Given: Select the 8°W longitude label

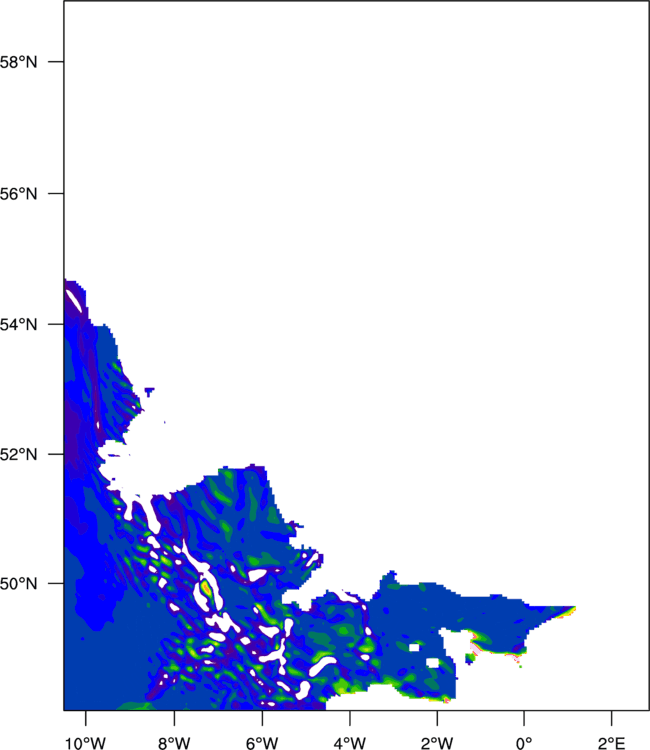Looking at the screenshot, I should pyautogui.click(x=174, y=743).
